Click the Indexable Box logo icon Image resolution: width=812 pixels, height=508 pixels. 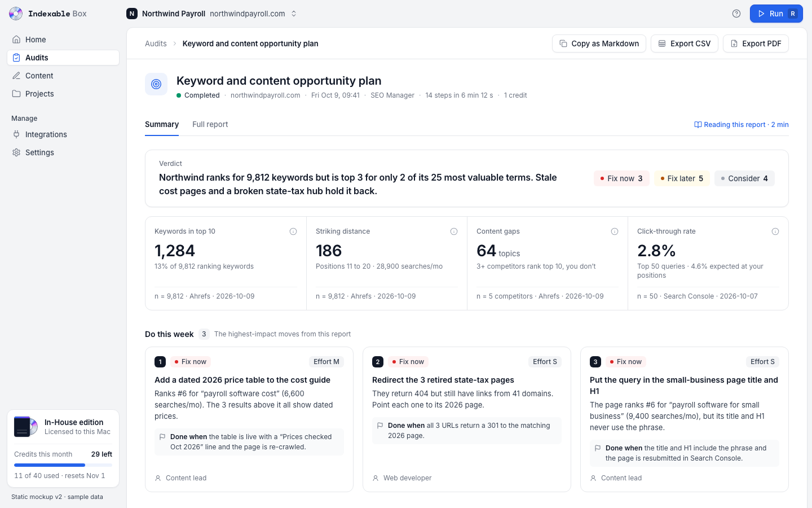click(16, 14)
